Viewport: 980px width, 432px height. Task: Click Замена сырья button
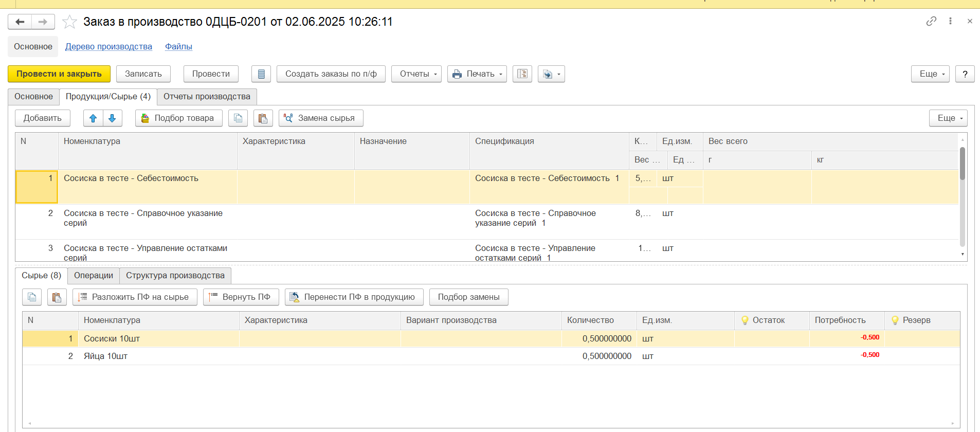pyautogui.click(x=321, y=118)
